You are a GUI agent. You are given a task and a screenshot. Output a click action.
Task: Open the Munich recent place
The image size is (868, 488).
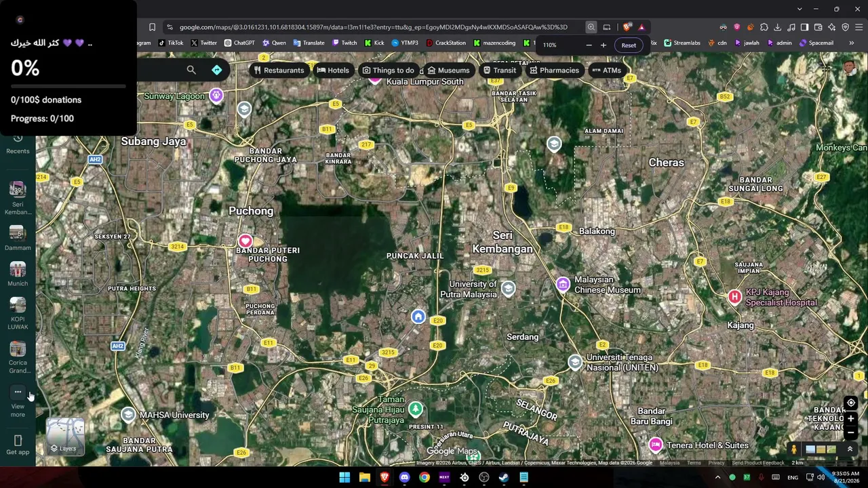click(x=18, y=274)
